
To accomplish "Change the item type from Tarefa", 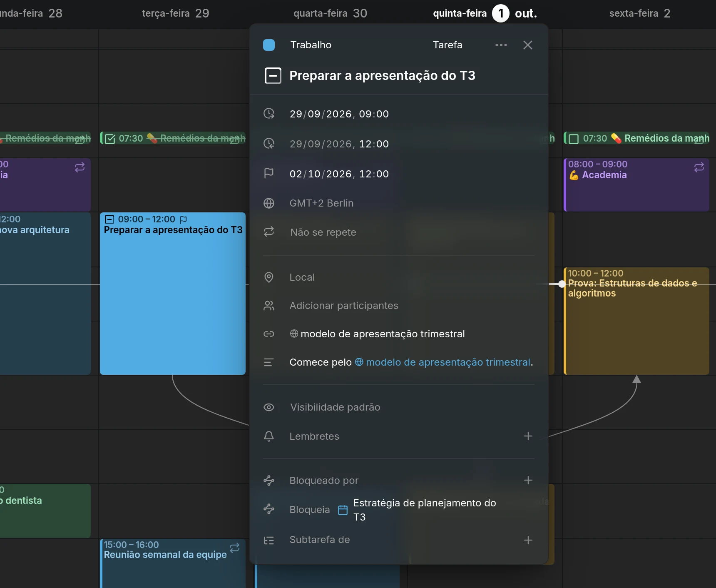I will (447, 45).
